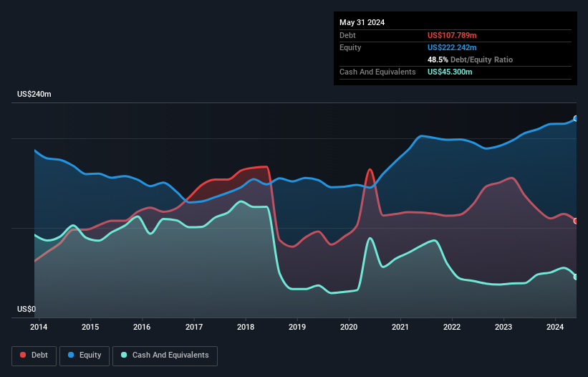
Task: Click the Debt row label in tooltip
Action: (347, 35)
